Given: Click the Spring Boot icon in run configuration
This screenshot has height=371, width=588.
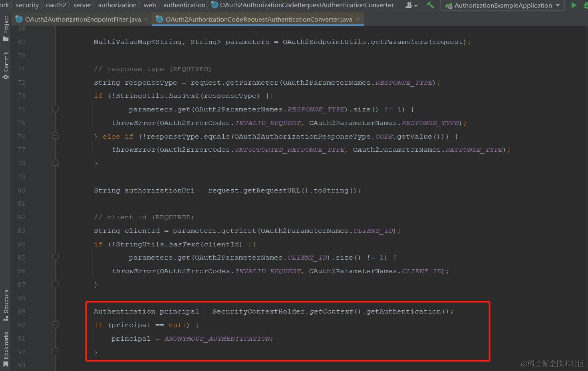Looking at the screenshot, I should coord(448,6).
